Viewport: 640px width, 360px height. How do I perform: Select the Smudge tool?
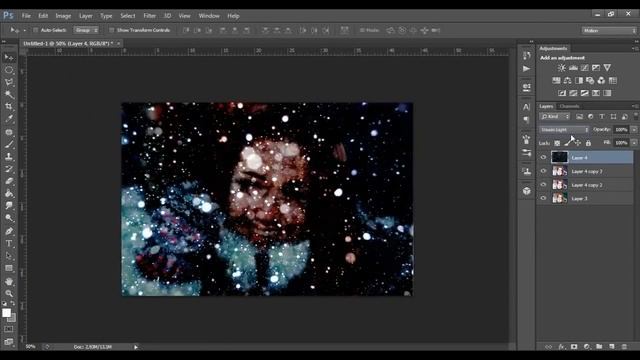tap(9, 206)
